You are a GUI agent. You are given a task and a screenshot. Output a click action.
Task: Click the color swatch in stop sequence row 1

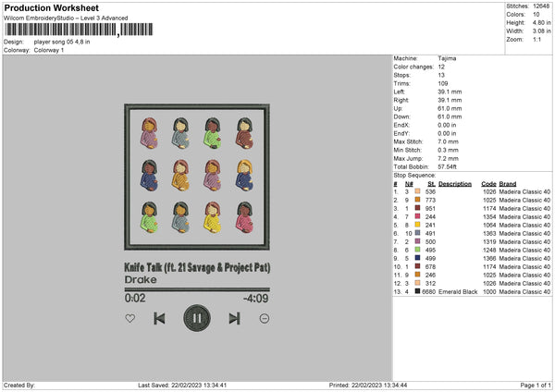(x=418, y=191)
